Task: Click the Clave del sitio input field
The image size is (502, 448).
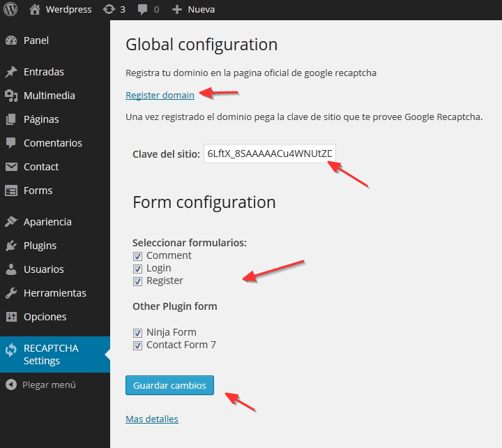Action: coord(271,154)
